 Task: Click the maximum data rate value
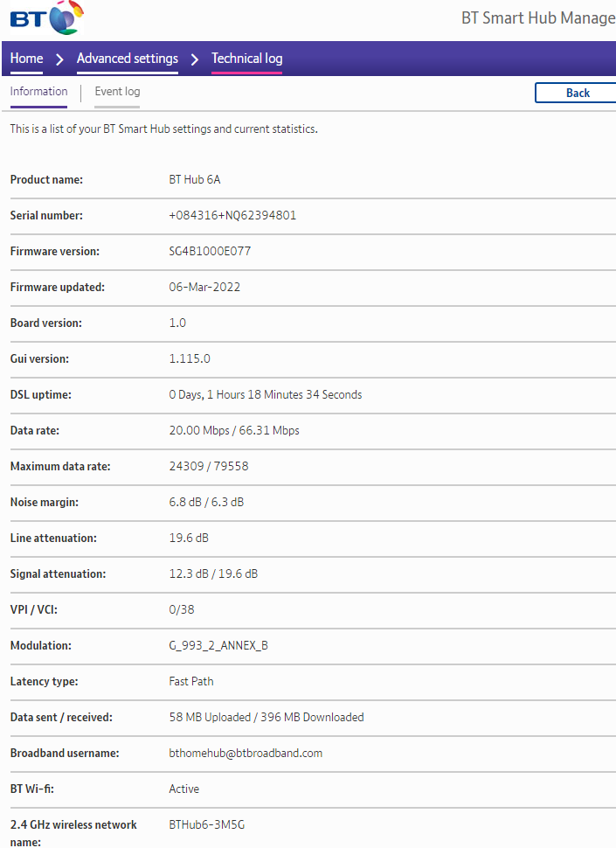tap(208, 466)
